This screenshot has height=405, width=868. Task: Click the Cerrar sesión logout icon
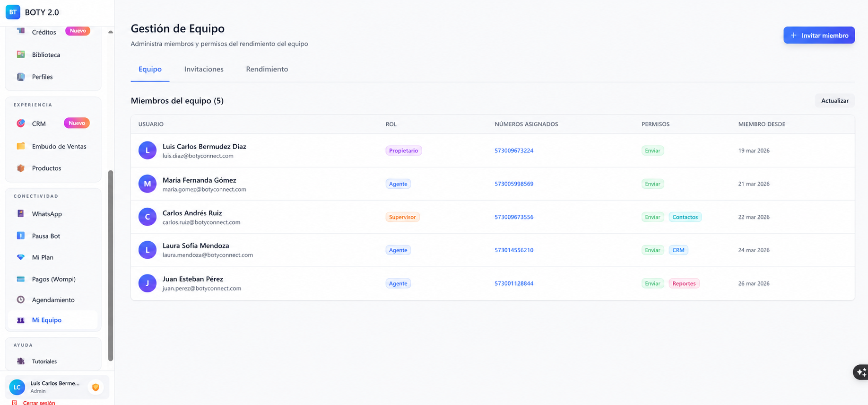tap(15, 403)
